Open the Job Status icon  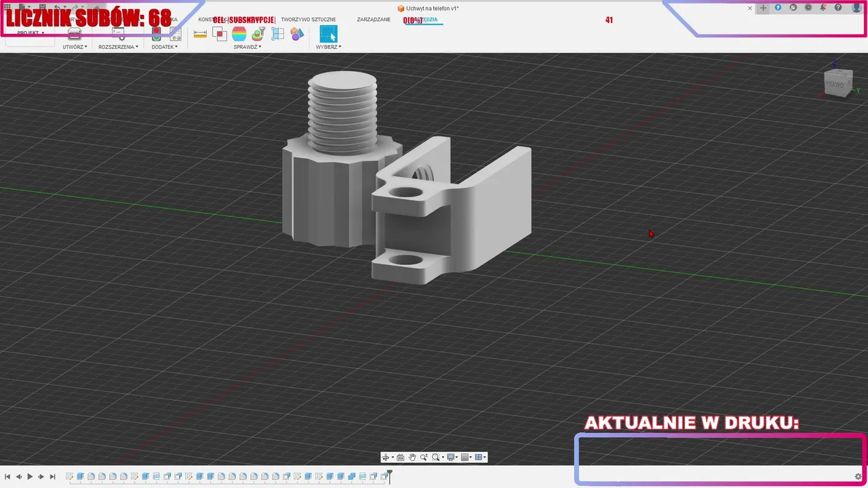coord(793,7)
